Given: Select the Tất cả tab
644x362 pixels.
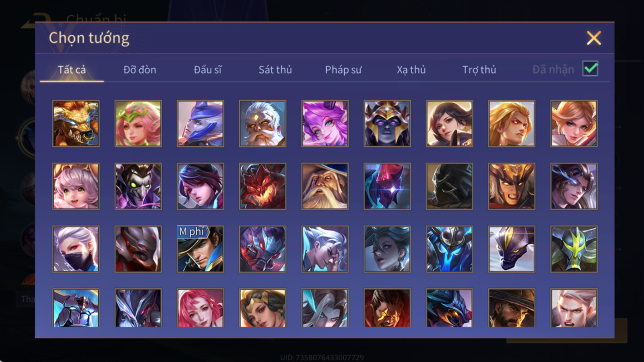Looking at the screenshot, I should [72, 70].
